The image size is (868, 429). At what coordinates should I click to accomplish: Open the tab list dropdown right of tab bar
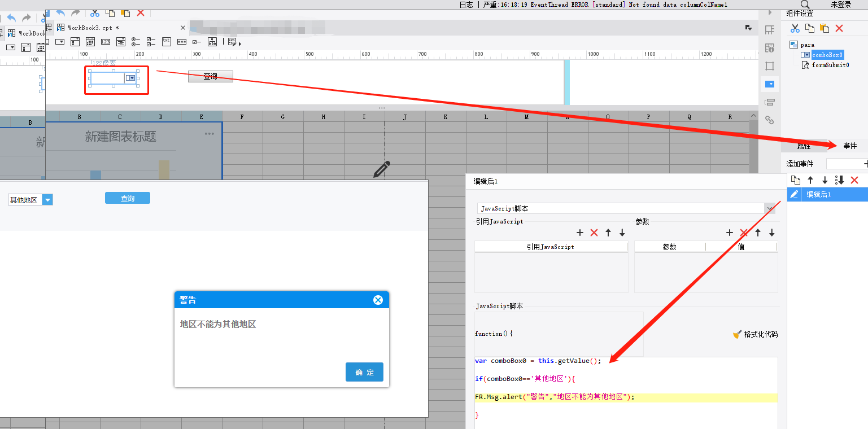point(749,28)
